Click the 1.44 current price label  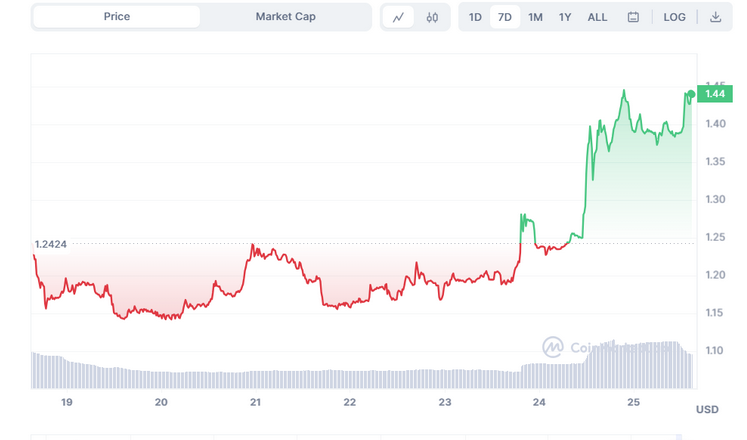click(x=715, y=94)
